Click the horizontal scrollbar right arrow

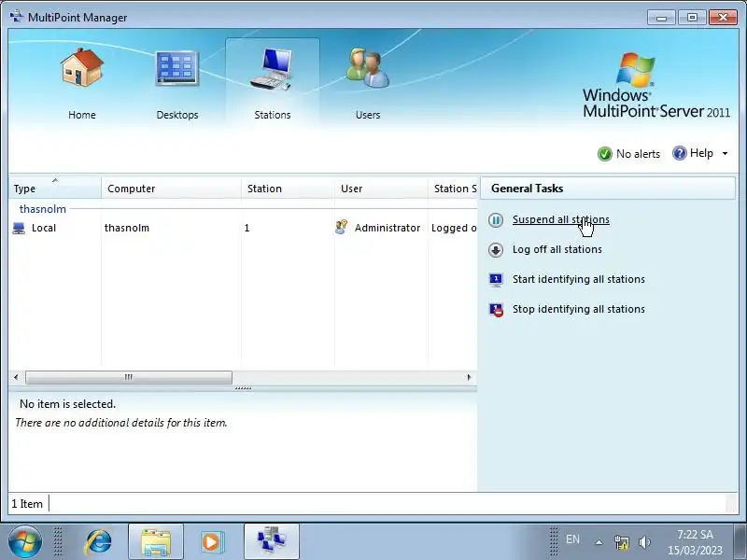point(470,377)
